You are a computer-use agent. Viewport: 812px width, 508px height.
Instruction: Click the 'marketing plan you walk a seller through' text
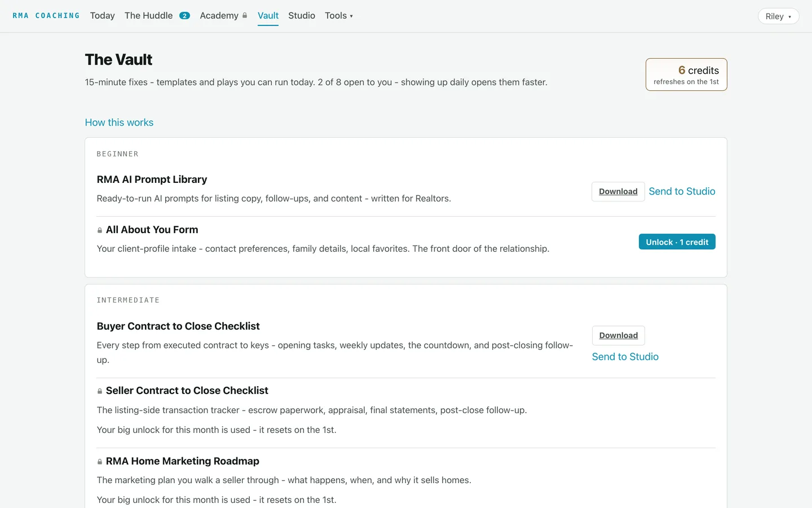[284, 480]
